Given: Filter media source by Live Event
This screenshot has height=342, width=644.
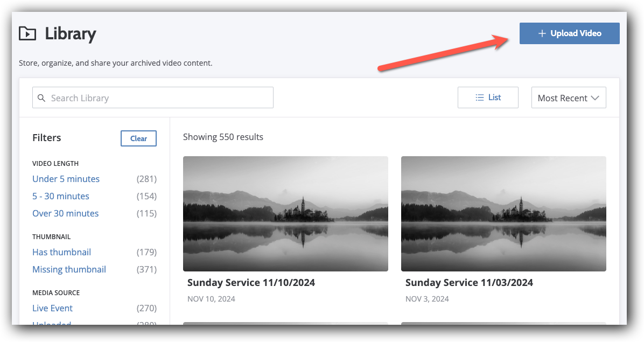Looking at the screenshot, I should click(x=52, y=308).
